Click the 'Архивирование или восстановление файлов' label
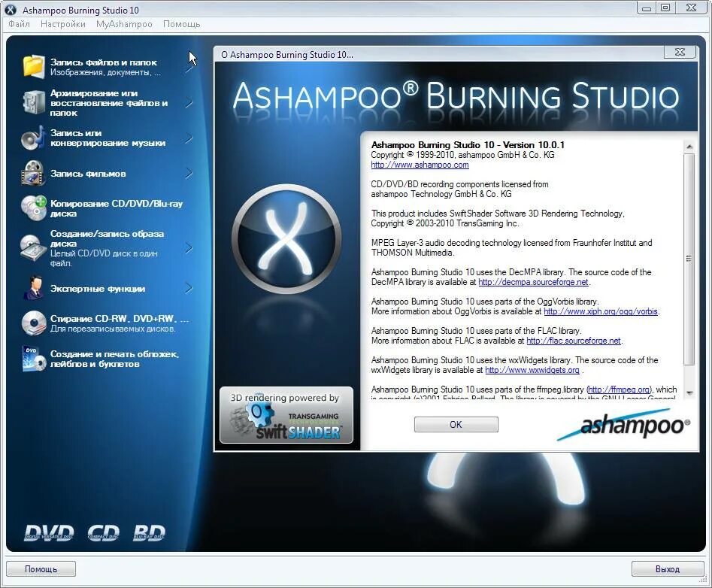The image size is (712, 588). click(x=109, y=103)
